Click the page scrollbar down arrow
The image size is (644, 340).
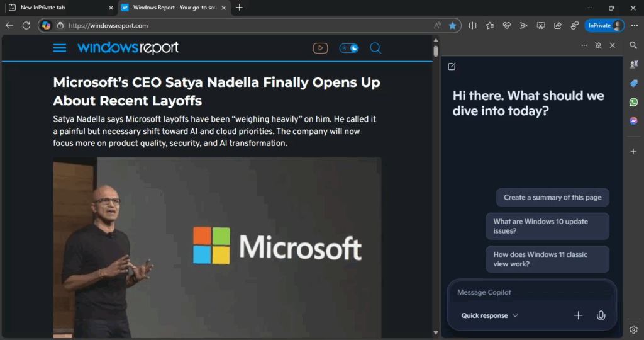(x=436, y=332)
